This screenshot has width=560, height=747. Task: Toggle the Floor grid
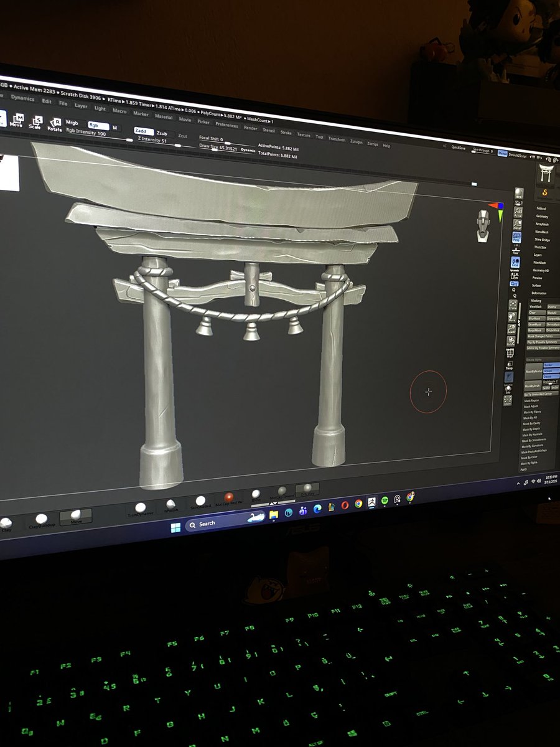(516, 250)
